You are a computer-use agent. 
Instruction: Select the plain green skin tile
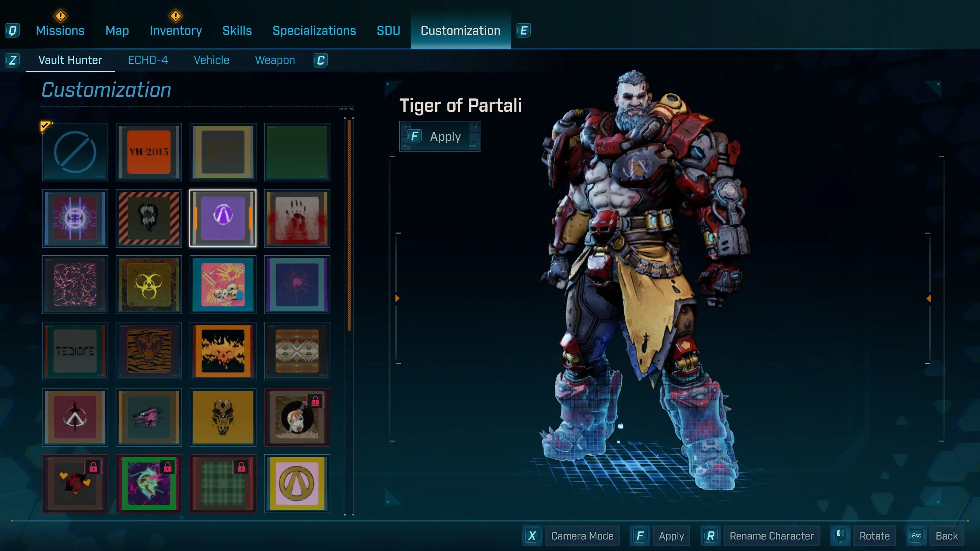[297, 152]
